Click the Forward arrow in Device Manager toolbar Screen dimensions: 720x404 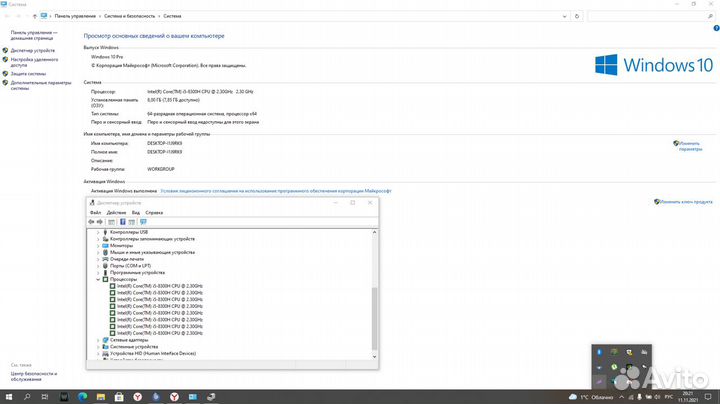(x=102, y=222)
